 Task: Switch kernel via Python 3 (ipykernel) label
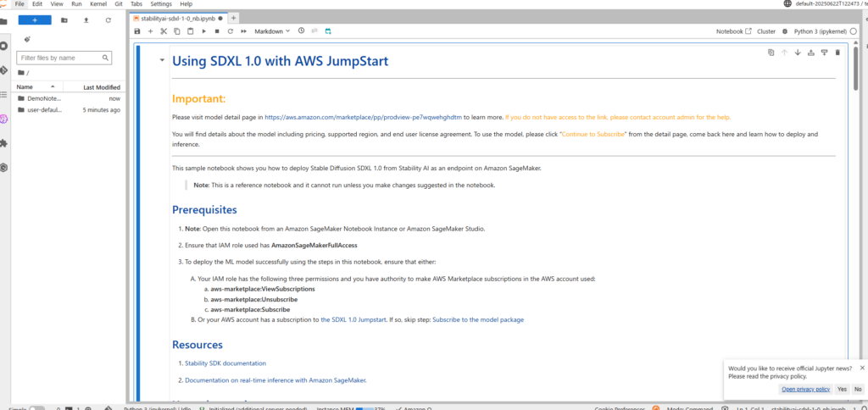click(x=821, y=31)
